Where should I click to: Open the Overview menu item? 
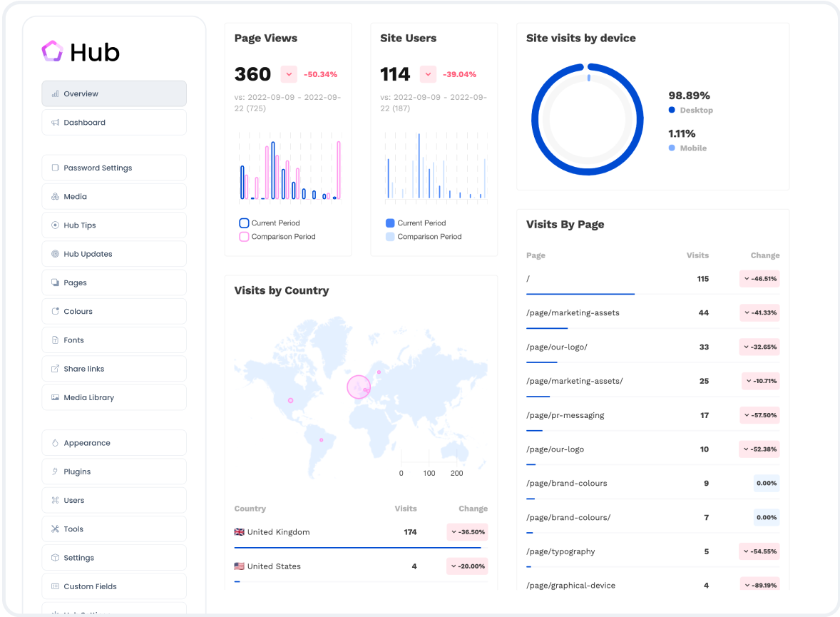click(x=114, y=94)
